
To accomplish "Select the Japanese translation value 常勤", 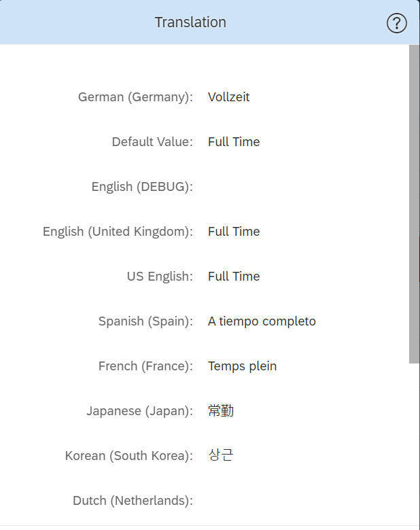I will tap(221, 411).
